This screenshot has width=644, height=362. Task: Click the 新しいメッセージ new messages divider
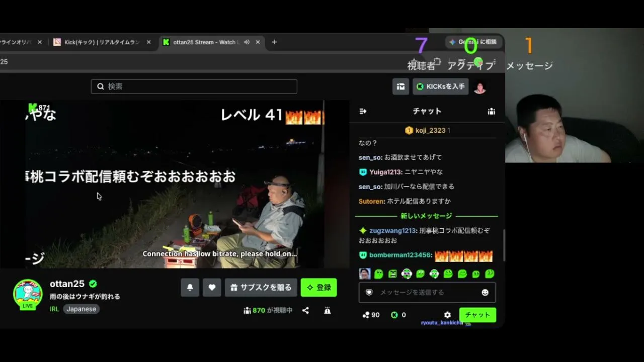[x=426, y=216]
